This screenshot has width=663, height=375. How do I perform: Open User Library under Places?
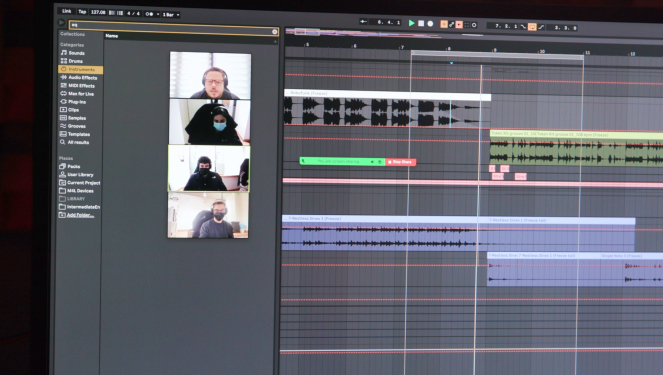click(80, 175)
